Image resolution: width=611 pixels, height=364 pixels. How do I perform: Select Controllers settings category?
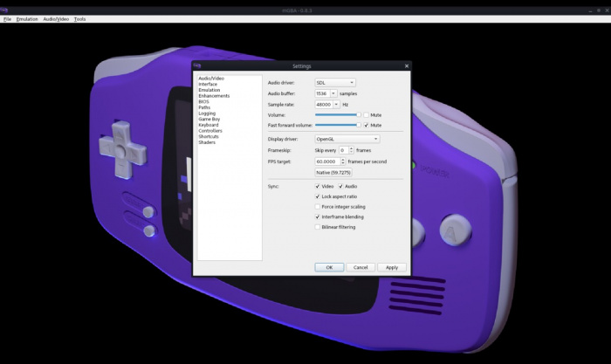coord(210,131)
